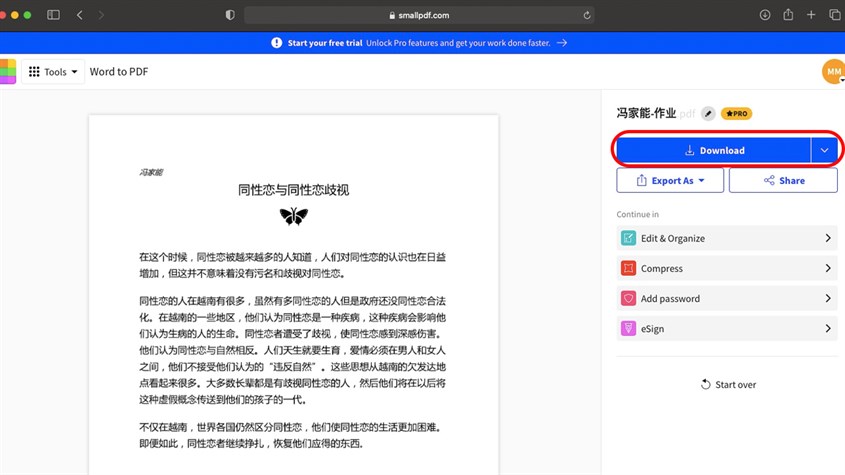The width and height of the screenshot is (845, 475).
Task: Open the Export As dropdown
Action: 670,181
